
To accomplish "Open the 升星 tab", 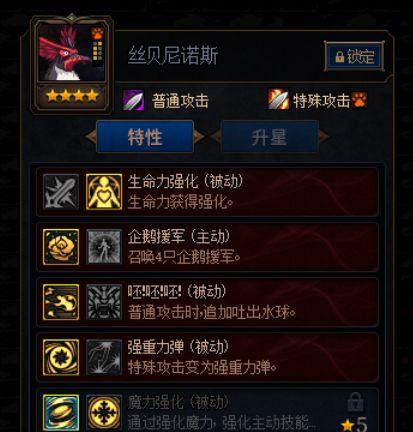I will [269, 137].
